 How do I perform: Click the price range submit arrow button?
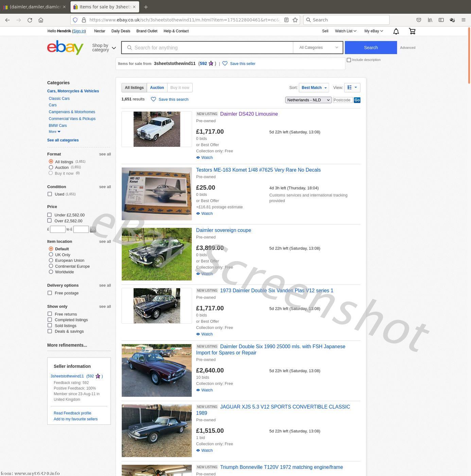pyautogui.click(x=93, y=230)
